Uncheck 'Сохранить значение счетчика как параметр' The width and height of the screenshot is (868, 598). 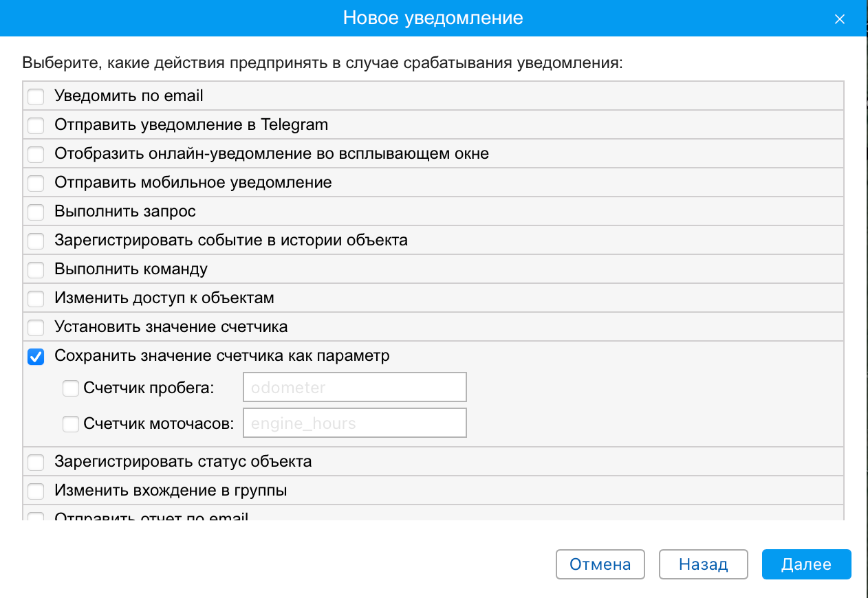[x=36, y=357]
